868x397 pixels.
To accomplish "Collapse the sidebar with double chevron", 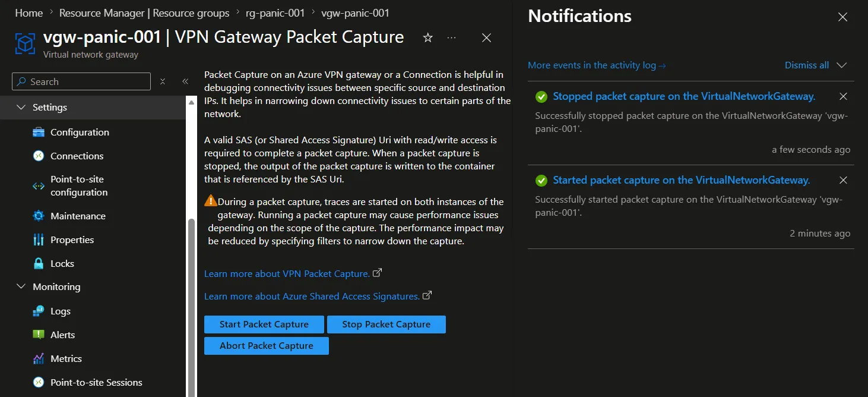I will (185, 81).
